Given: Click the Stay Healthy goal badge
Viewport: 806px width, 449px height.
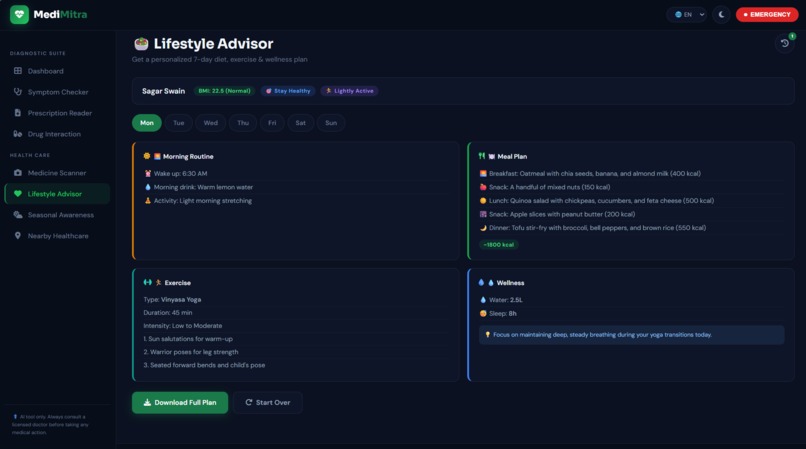Looking at the screenshot, I should [x=288, y=91].
